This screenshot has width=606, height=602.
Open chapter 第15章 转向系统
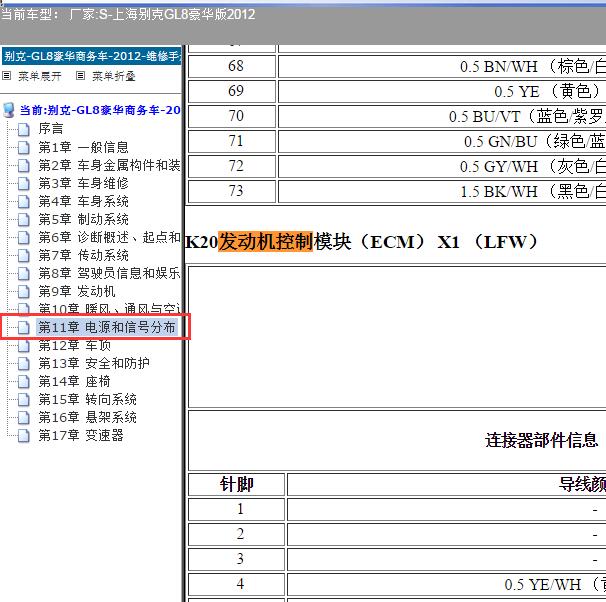(87, 400)
